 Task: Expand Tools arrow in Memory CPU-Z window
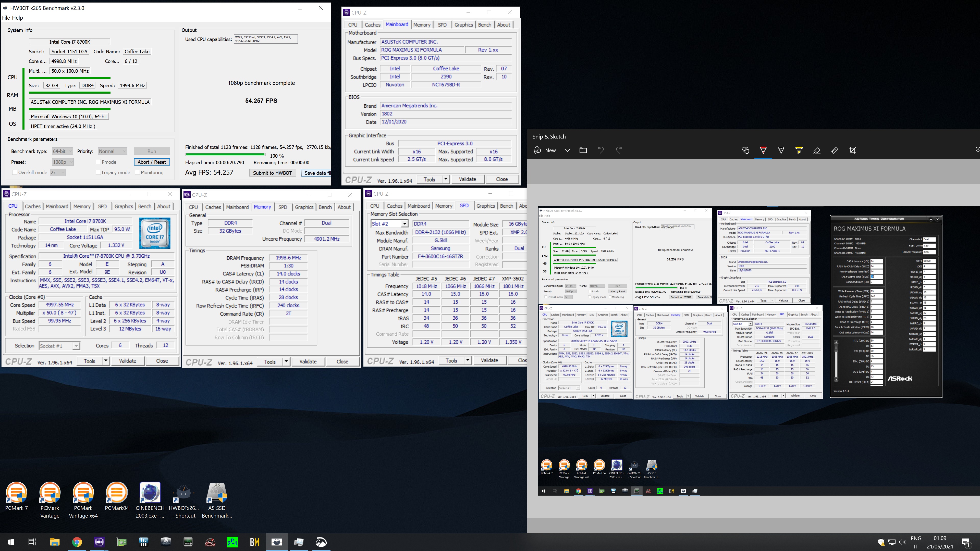[286, 362]
